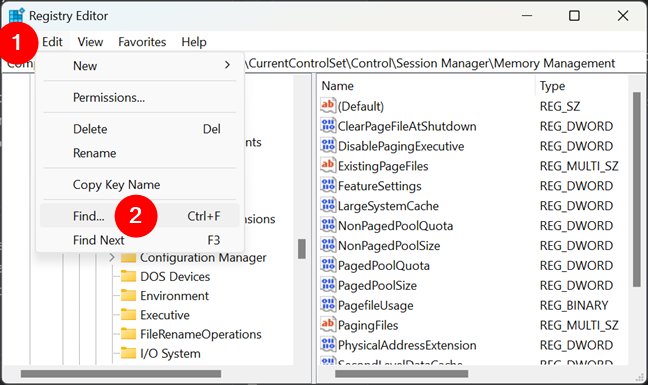
Task: Open the Favorites menu
Action: [x=142, y=42]
